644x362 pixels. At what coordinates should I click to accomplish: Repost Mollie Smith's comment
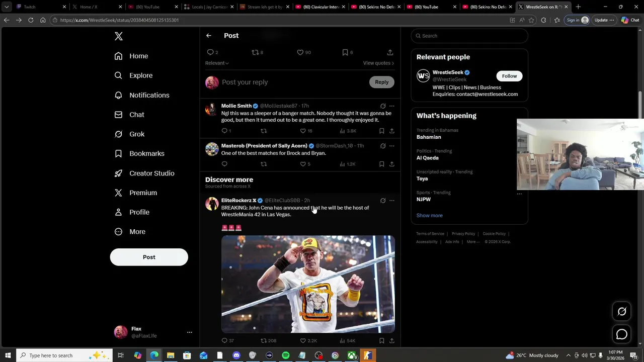pyautogui.click(x=264, y=131)
